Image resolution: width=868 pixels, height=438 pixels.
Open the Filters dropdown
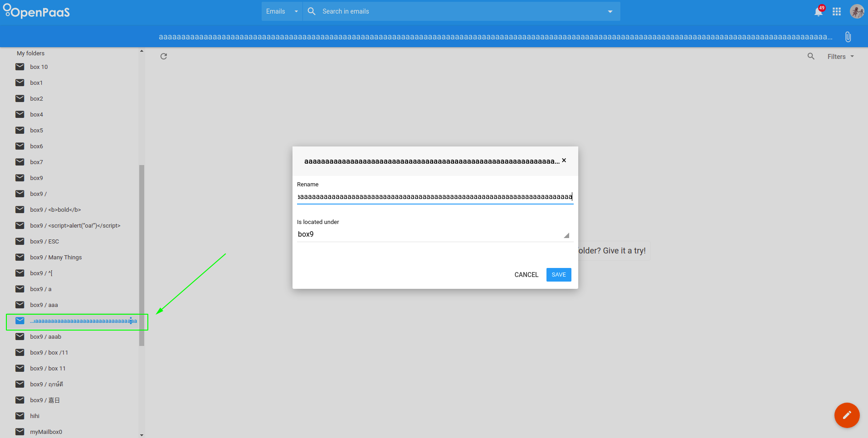pos(839,56)
